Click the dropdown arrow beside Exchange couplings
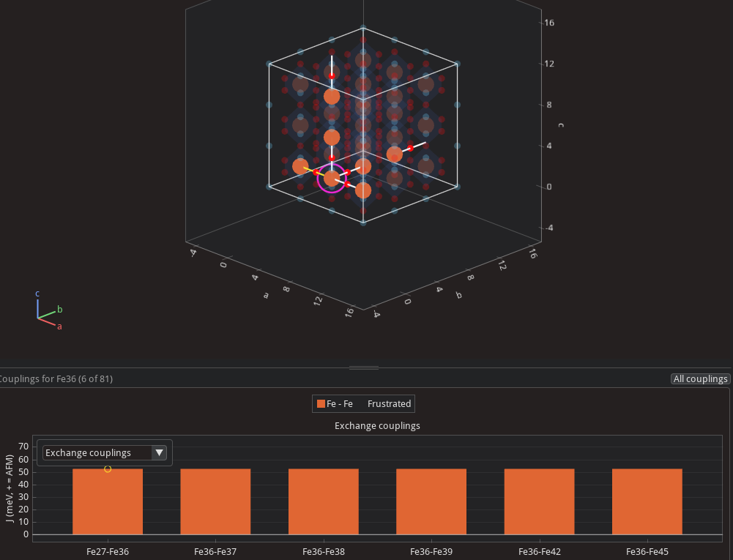This screenshot has height=560, width=733. coord(159,452)
